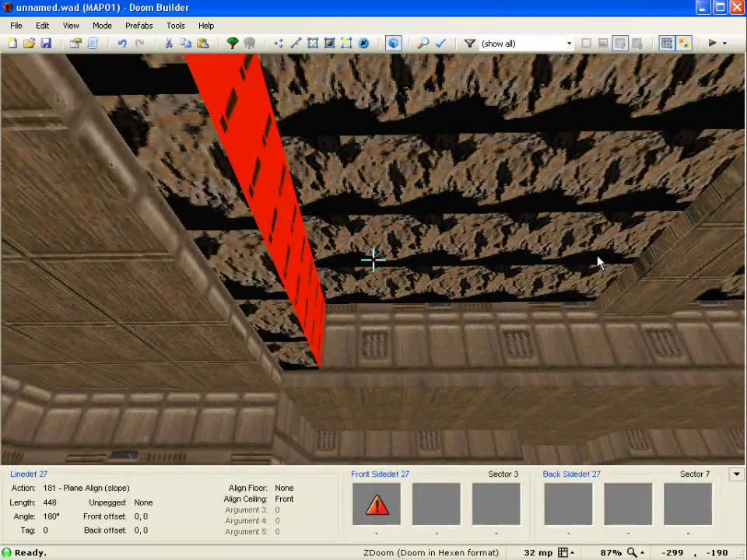
Task: Open the zoom level menu in status bar
Action: click(x=636, y=552)
